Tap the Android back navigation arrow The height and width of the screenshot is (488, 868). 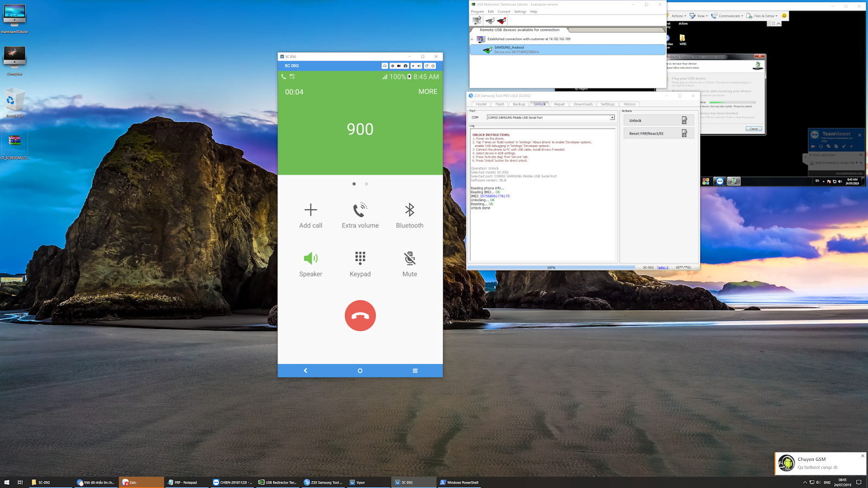click(305, 371)
